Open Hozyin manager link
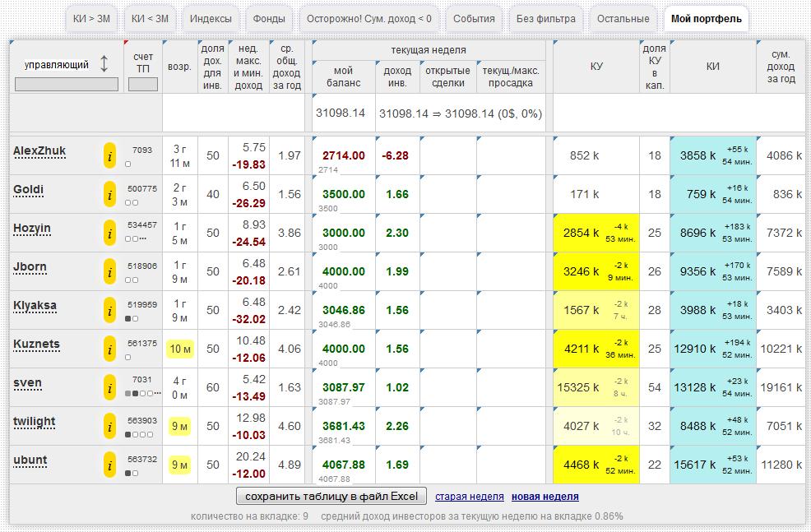The height and width of the screenshot is (532, 811). tap(32, 228)
